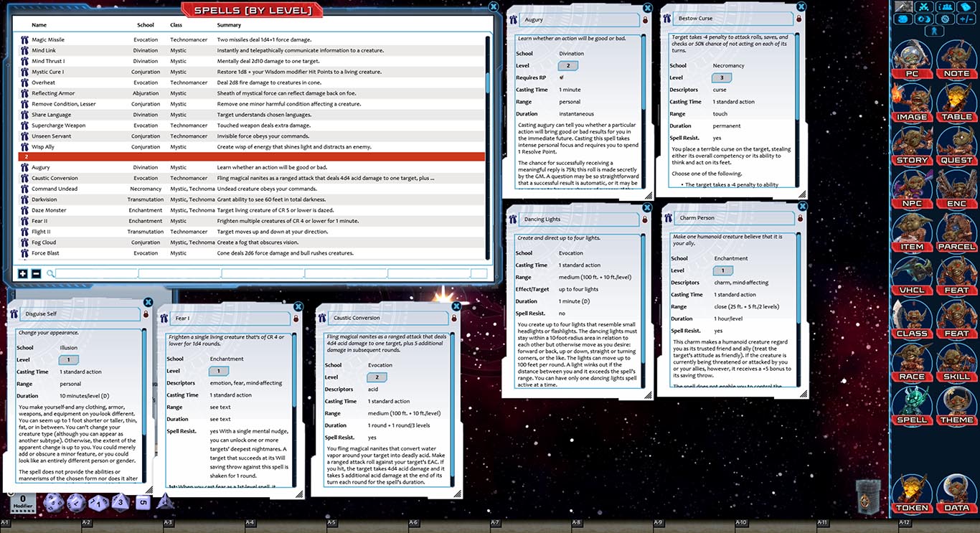Open the Modifiers +/- icon
980x533 pixels.
(x=965, y=19)
